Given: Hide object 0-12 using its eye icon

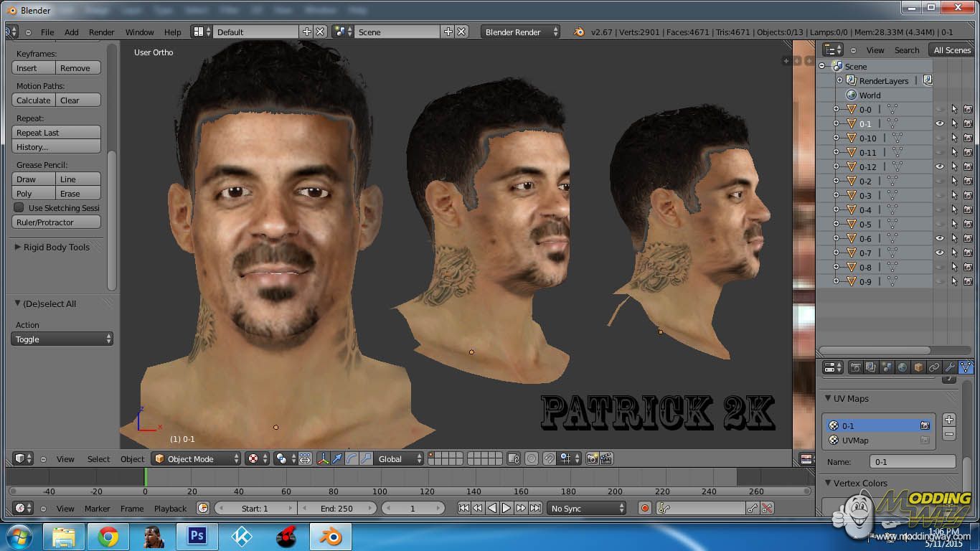Looking at the screenshot, I should pyautogui.click(x=940, y=166).
